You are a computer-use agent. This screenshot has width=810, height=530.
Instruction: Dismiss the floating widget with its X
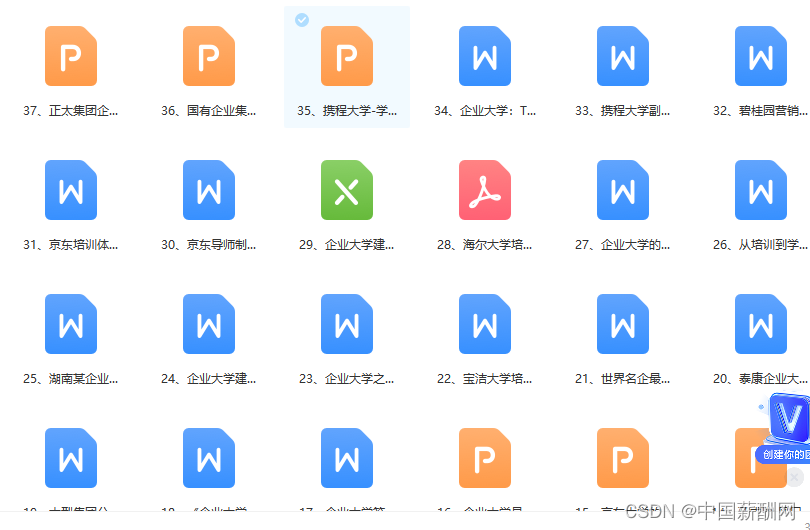[795, 477]
